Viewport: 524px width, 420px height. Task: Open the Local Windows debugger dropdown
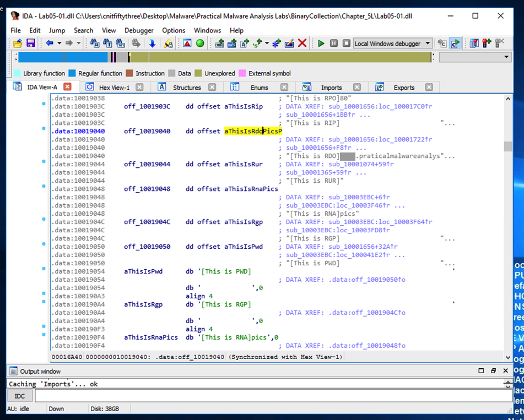click(x=392, y=43)
